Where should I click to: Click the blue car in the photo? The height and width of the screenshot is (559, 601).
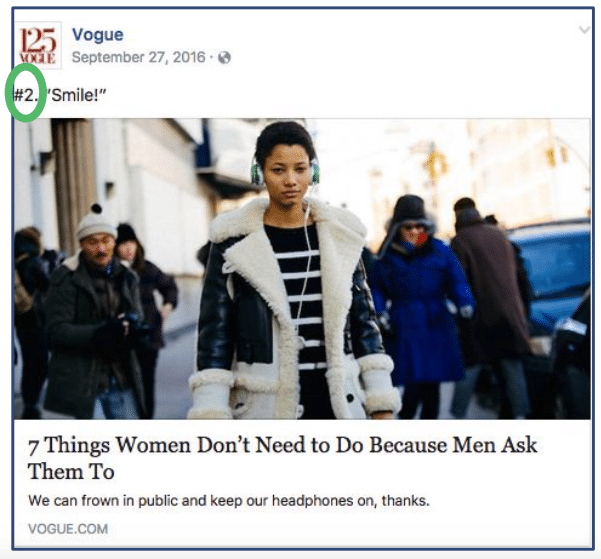(550, 276)
